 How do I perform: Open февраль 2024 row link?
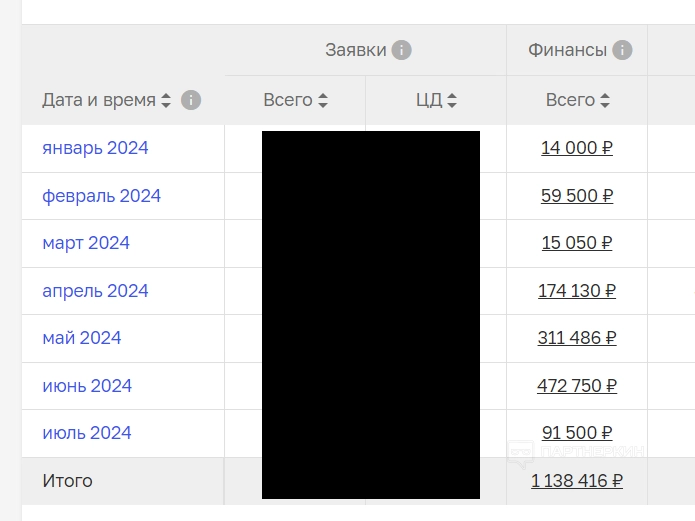(x=102, y=196)
